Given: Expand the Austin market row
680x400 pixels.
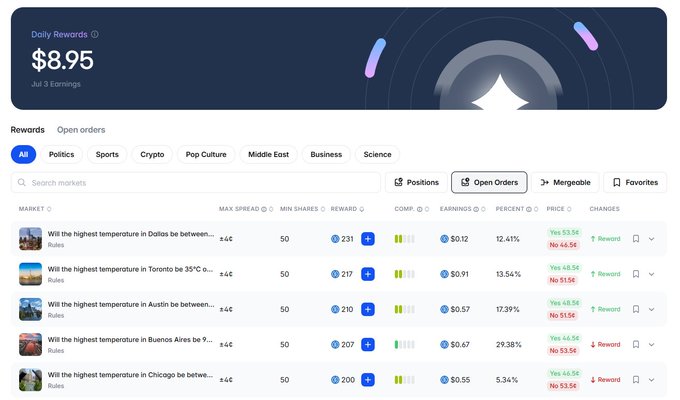Looking at the screenshot, I should coord(651,309).
